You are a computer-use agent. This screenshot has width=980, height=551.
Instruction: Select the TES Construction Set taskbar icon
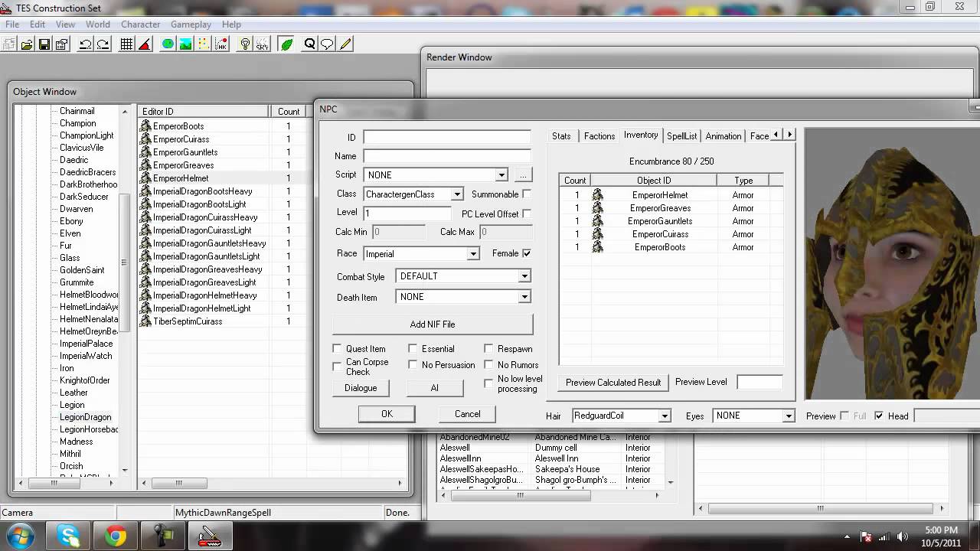point(209,536)
